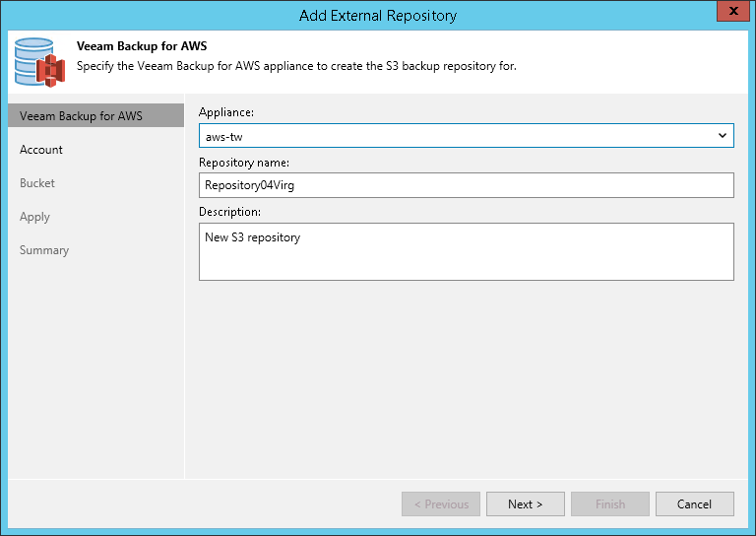Click the Repository name: label

(x=244, y=163)
